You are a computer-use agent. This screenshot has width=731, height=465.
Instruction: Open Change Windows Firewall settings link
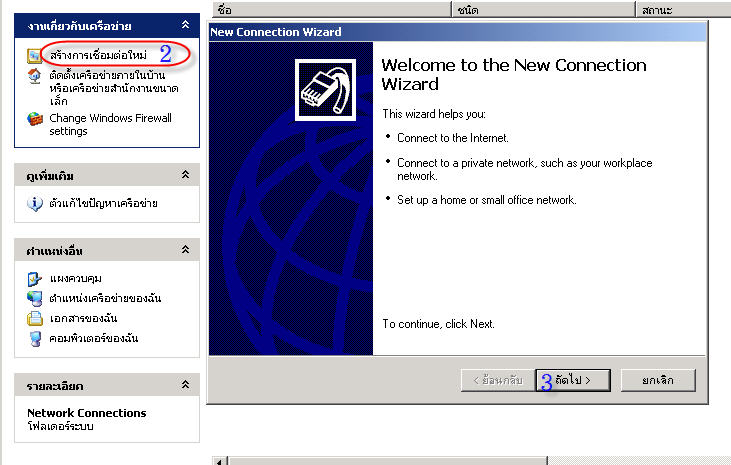110,125
